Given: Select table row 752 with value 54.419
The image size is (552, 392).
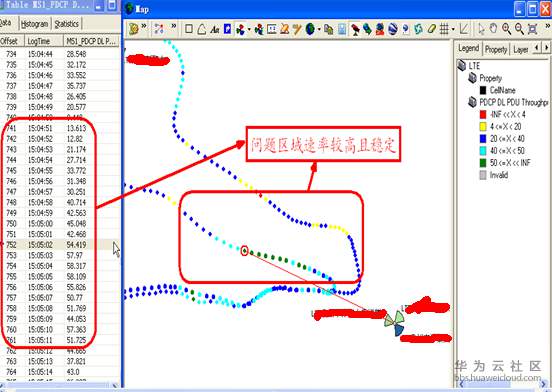Looking at the screenshot, I should point(60,245).
